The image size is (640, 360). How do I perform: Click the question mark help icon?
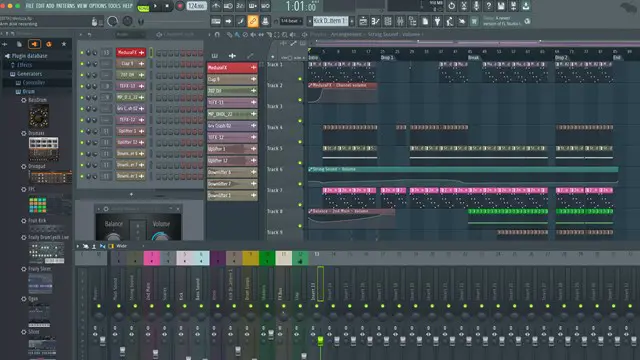(x=489, y=6)
